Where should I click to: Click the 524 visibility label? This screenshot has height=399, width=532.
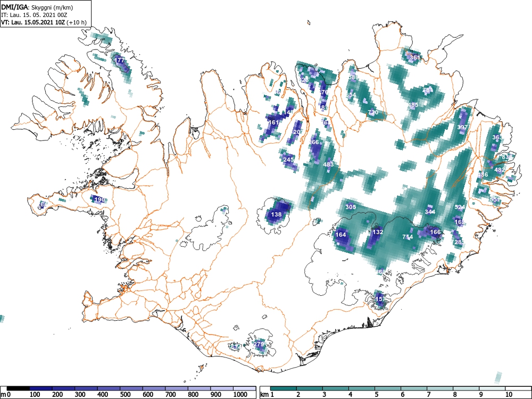point(460,207)
